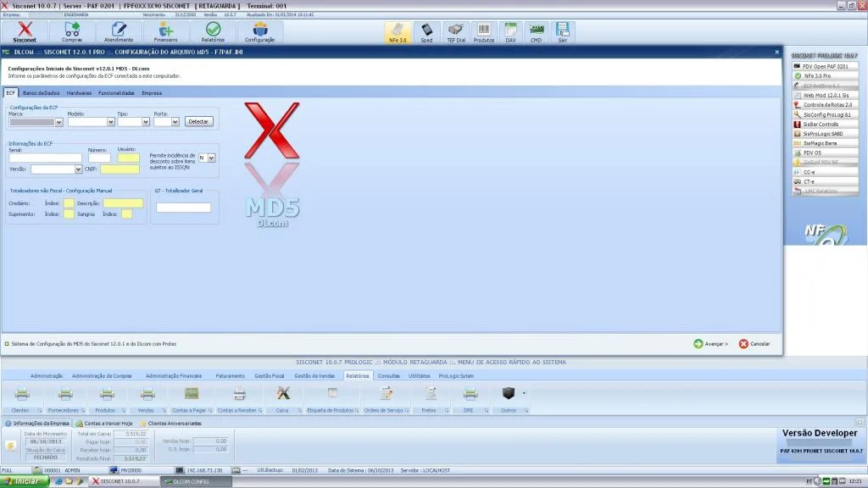The width and height of the screenshot is (868, 488).
Task: Open the Fornecedores report printer icon
Action: [65, 394]
